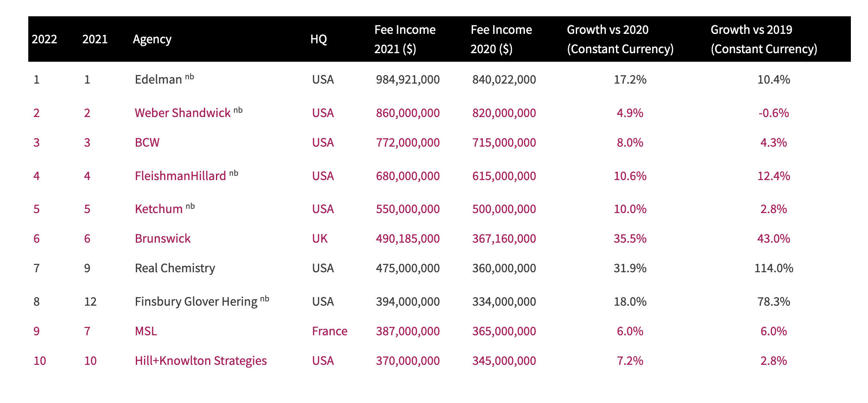Screen dimensions: 868x403
Task: Open the MSL agency link
Action: point(146,331)
